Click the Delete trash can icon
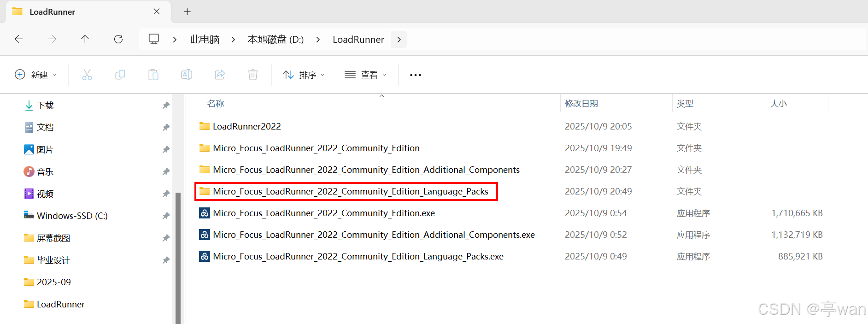This screenshot has width=868, height=324. (253, 75)
